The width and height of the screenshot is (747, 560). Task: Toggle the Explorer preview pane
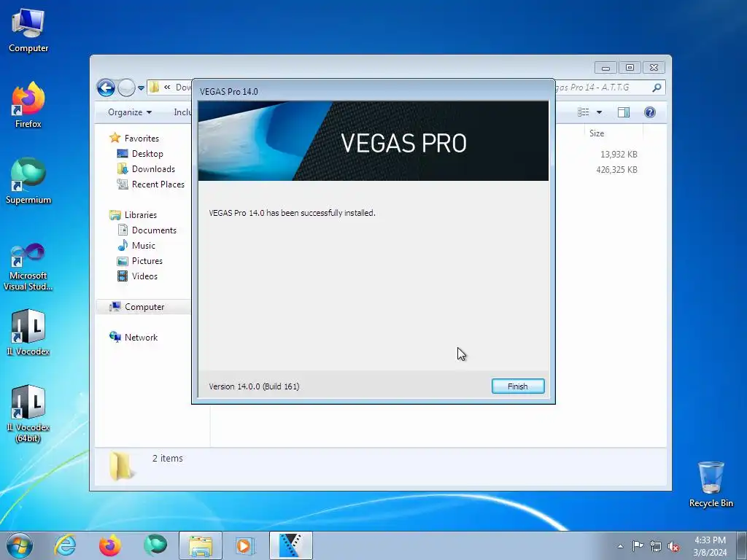624,112
